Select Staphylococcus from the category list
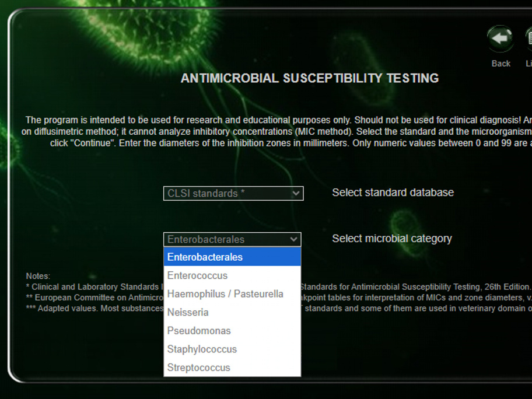Viewport: 532px width, 399px height. [x=232, y=349]
